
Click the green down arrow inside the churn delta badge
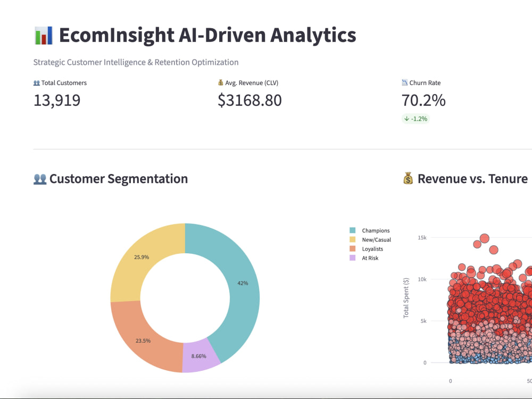[406, 119]
